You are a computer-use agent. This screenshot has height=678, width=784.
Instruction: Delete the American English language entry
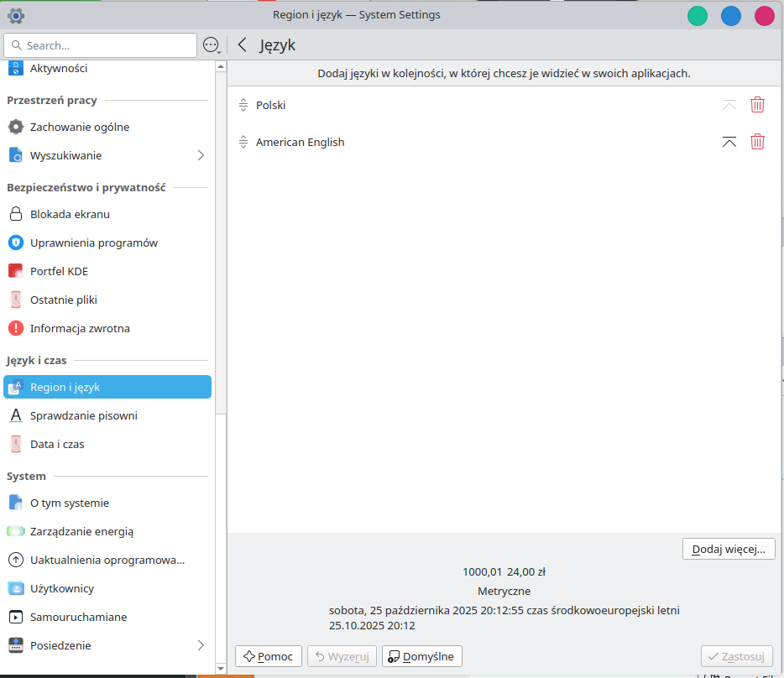pyautogui.click(x=757, y=142)
